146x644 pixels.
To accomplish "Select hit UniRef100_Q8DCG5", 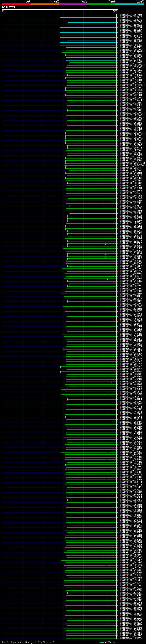I will [x=131, y=58].
